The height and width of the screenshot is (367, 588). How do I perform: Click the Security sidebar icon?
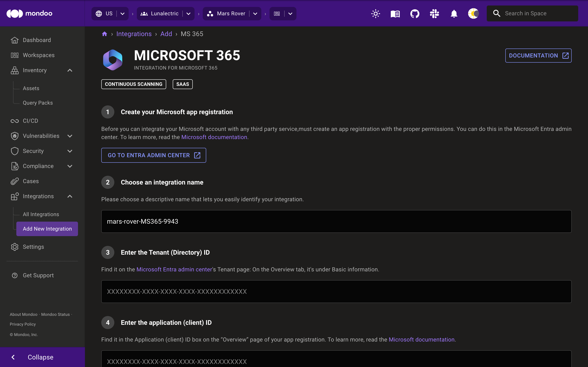pyautogui.click(x=14, y=150)
